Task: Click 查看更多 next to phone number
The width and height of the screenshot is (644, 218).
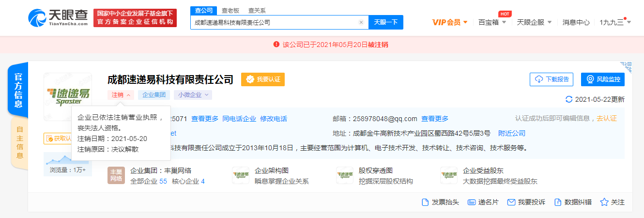Action: 205,119
